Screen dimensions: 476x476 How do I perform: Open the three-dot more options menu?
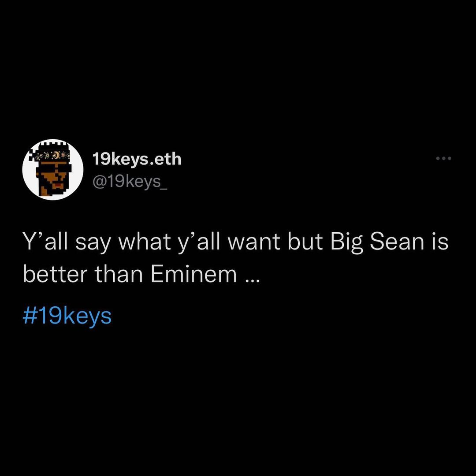(x=443, y=158)
